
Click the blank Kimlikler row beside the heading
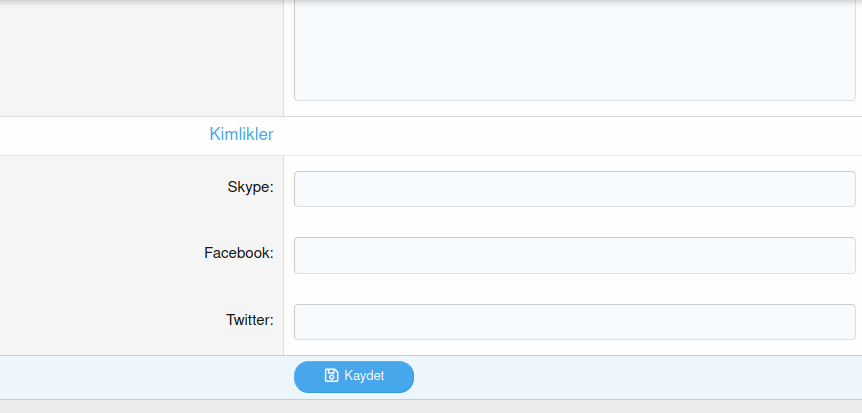pyautogui.click(x=570, y=135)
